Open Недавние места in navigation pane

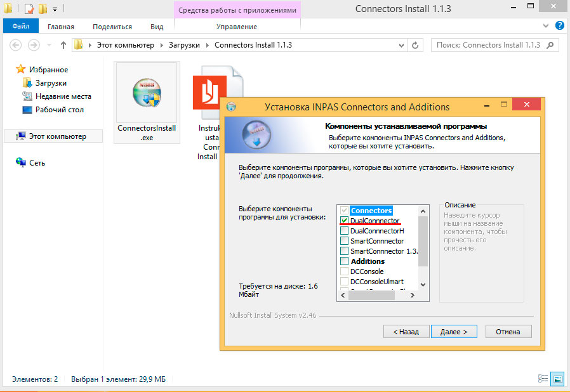(63, 96)
